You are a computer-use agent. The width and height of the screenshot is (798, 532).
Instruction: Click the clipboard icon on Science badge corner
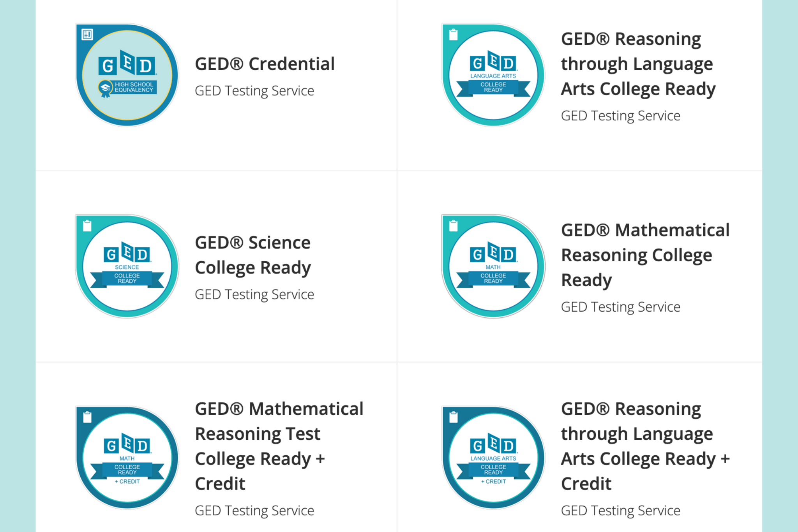point(87,225)
